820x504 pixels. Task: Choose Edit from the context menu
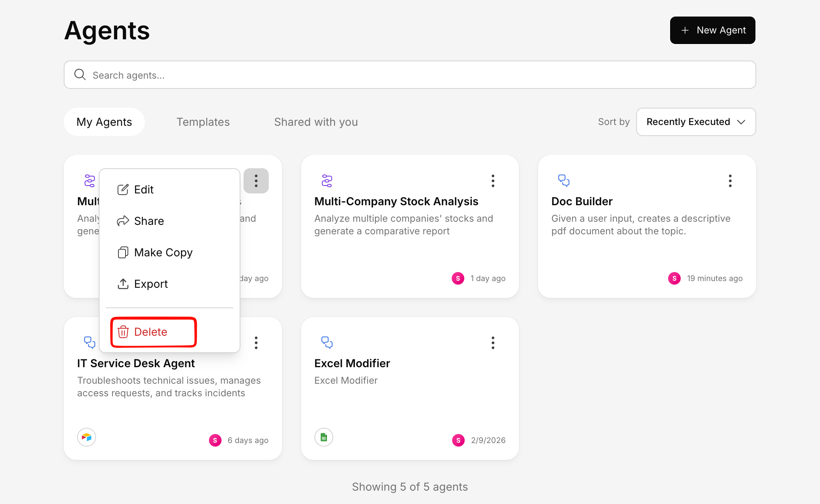(x=144, y=189)
